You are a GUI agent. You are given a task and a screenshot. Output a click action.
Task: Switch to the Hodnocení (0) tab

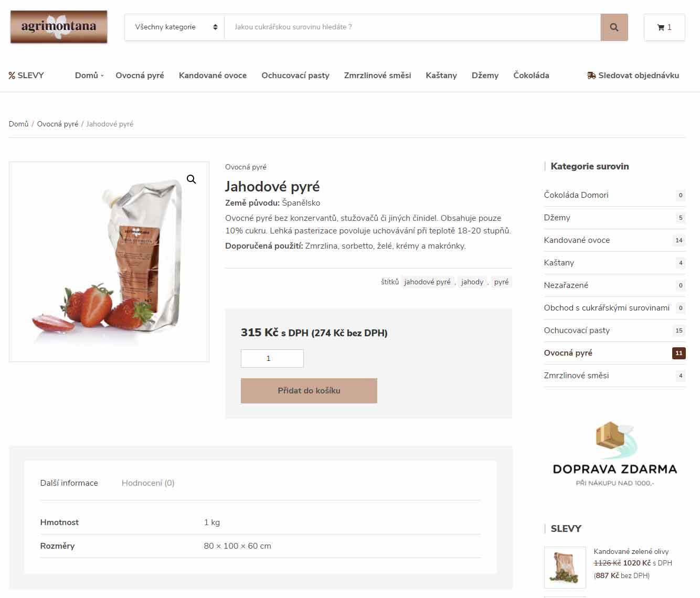(x=148, y=483)
